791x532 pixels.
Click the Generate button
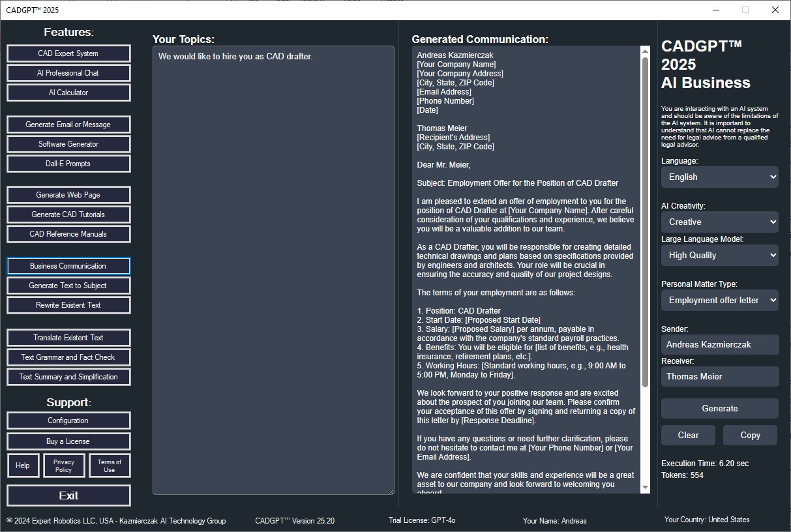pyautogui.click(x=720, y=408)
